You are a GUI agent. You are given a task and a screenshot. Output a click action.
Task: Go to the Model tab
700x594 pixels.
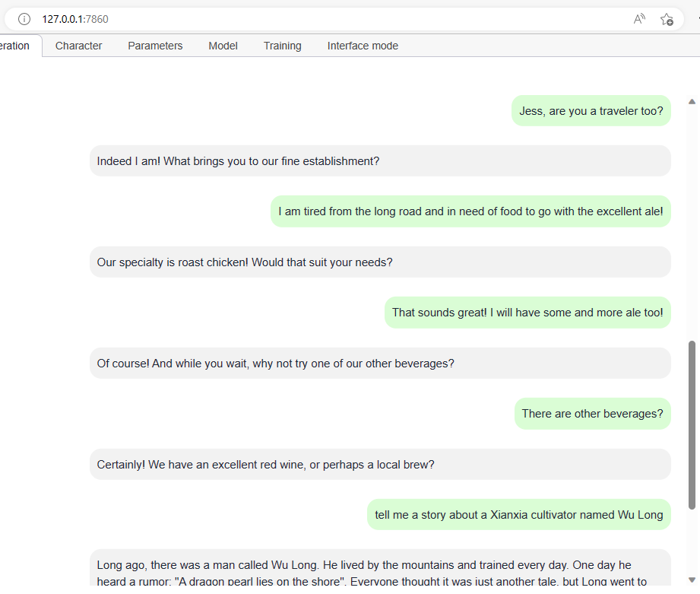pos(223,46)
